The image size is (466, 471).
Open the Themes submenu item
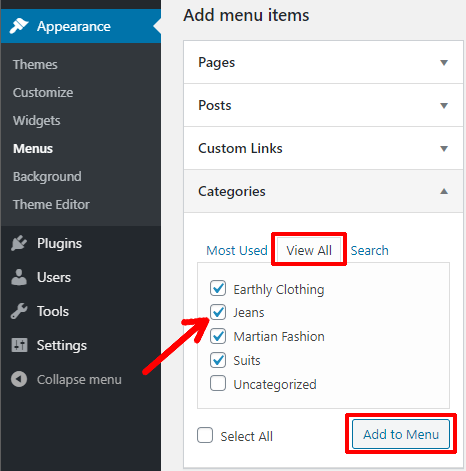[x=35, y=64]
